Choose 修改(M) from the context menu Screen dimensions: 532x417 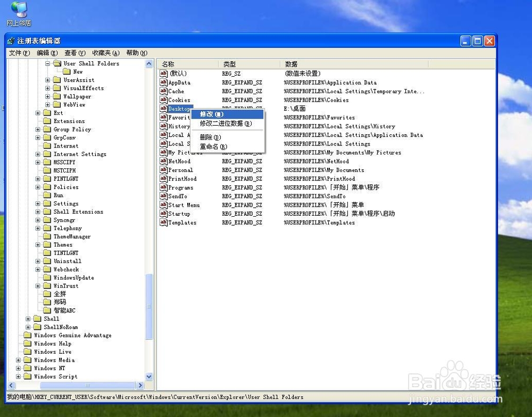(227, 114)
